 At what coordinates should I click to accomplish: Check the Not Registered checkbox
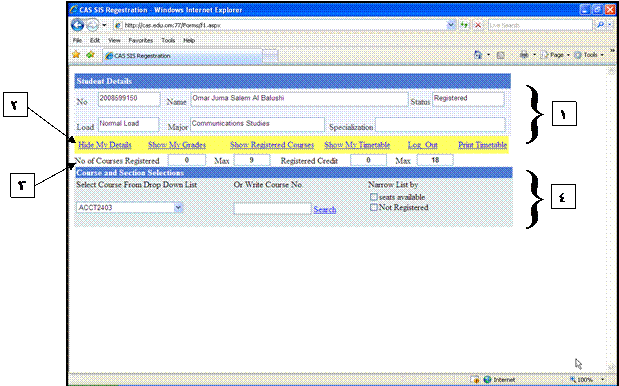[x=373, y=207]
